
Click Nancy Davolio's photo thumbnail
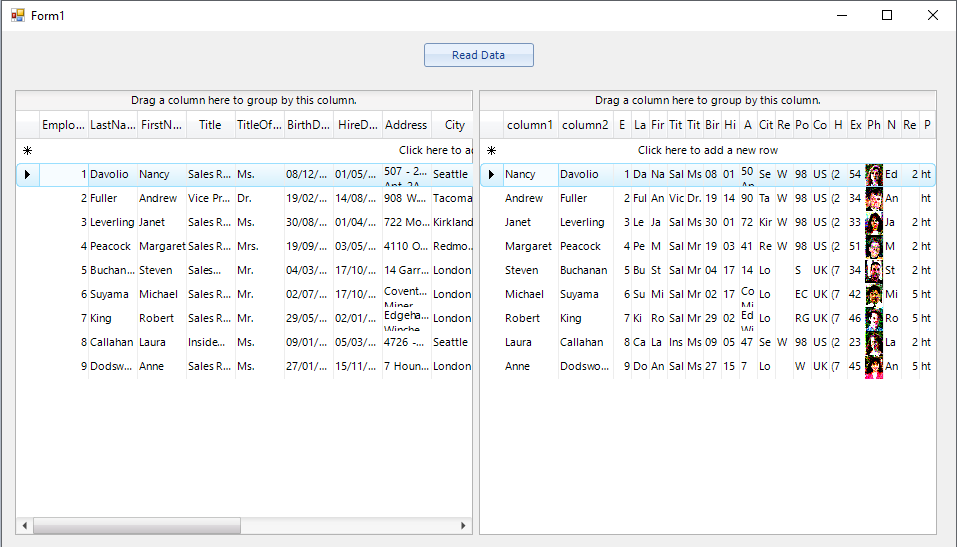(x=874, y=174)
